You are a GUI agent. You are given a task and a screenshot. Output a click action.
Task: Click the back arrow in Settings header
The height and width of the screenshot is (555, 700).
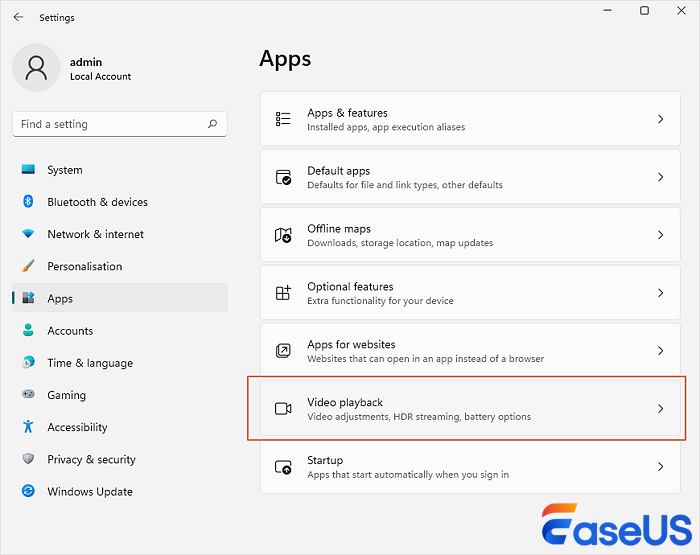click(18, 17)
